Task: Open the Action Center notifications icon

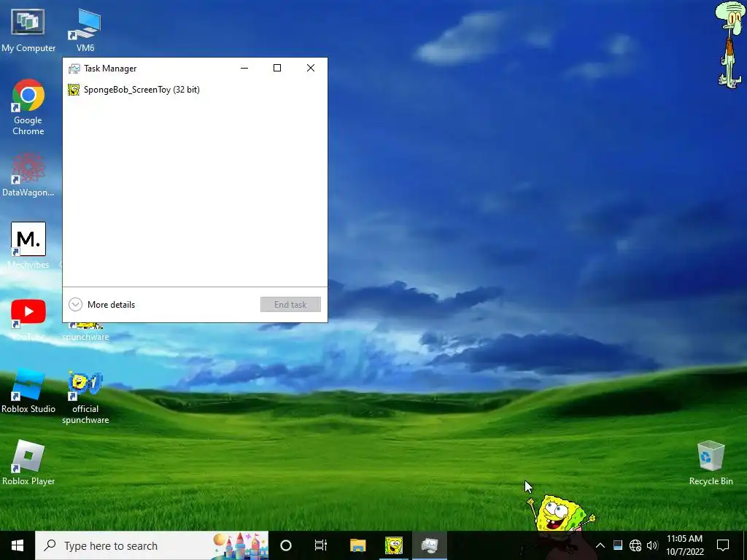Action: click(x=723, y=545)
